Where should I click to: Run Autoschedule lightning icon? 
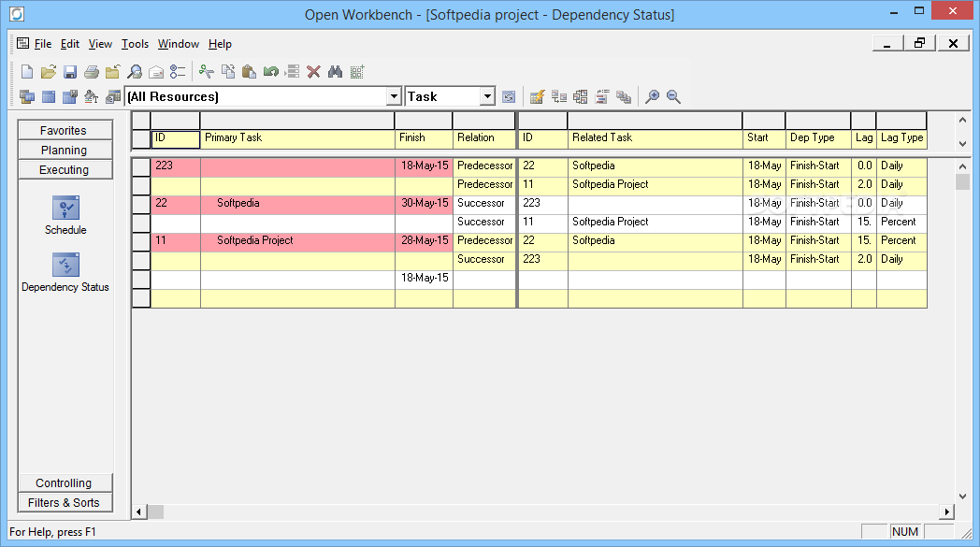[x=537, y=97]
